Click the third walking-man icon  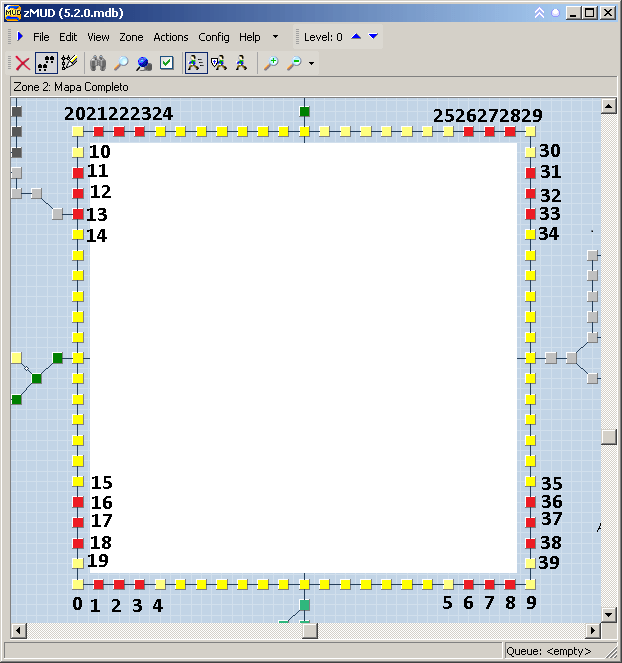241,63
